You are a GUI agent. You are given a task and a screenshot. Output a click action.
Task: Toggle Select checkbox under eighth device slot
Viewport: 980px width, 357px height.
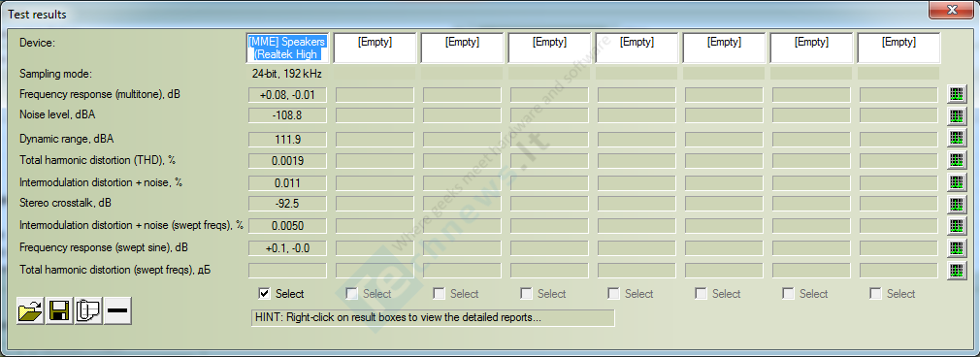[x=875, y=293]
